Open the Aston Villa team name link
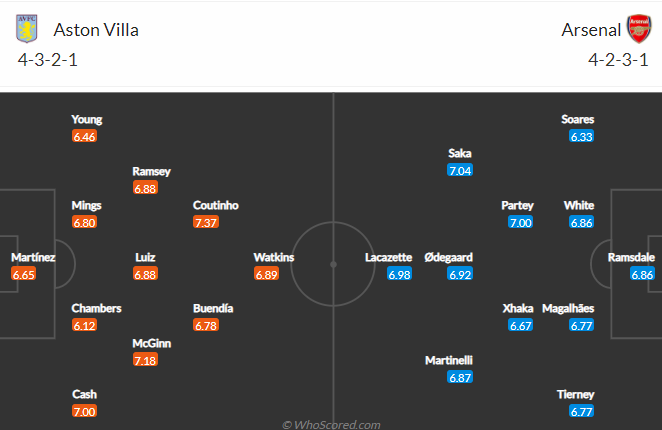Viewport: 662px width, 430px height. [x=96, y=30]
